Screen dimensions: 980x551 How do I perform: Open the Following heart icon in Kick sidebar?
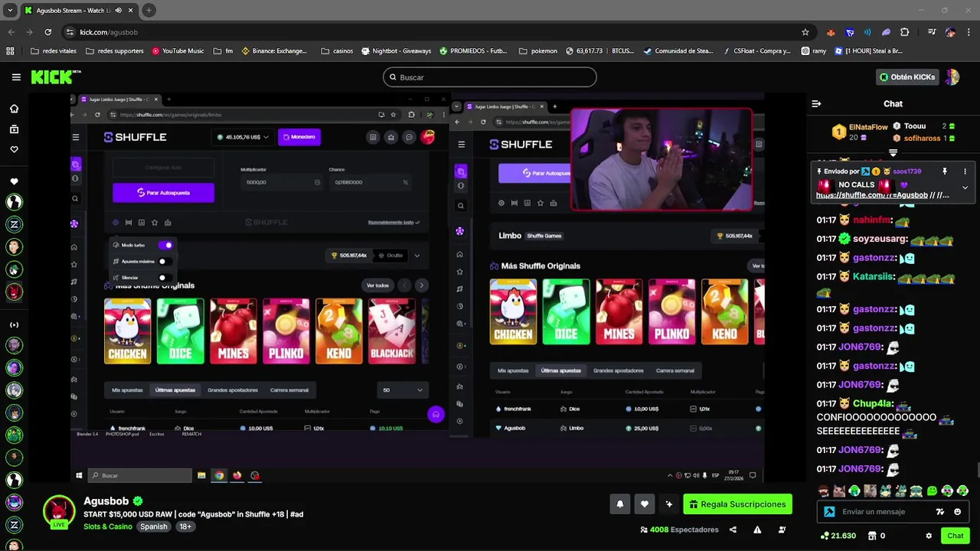point(14,149)
